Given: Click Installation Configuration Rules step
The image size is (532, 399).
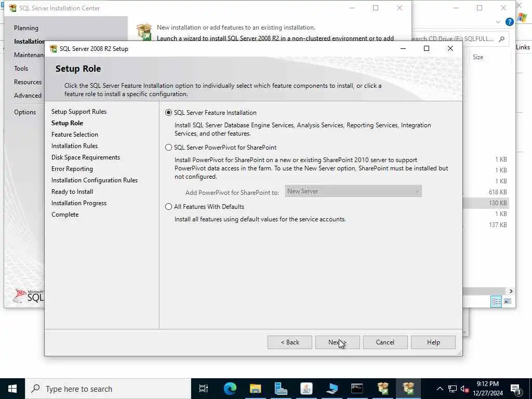Looking at the screenshot, I should coord(95,180).
